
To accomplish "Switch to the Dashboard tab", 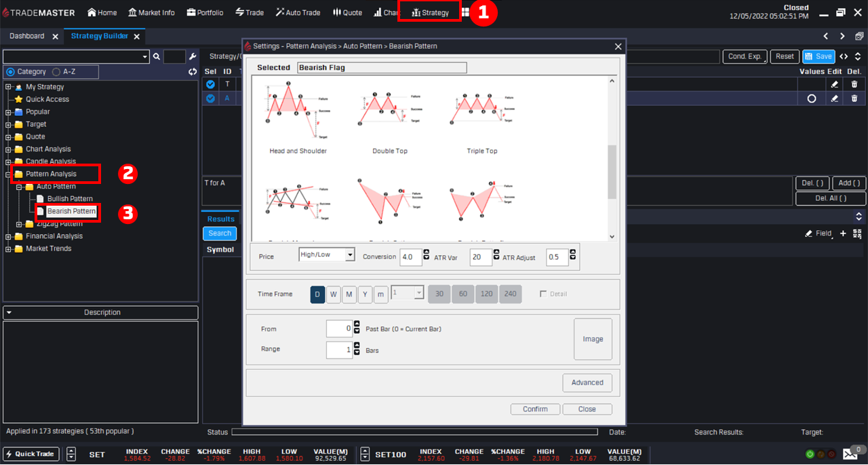I will tap(27, 36).
